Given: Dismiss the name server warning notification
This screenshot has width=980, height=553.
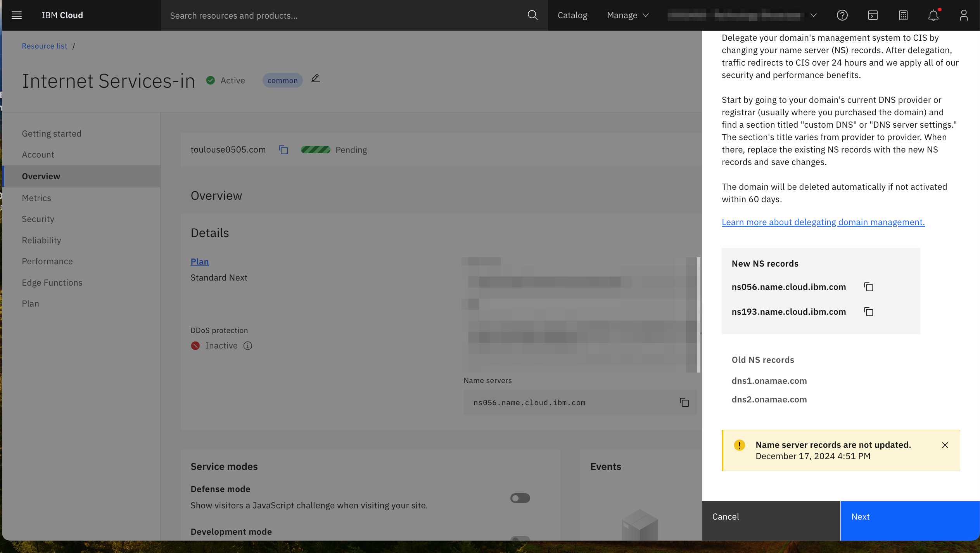Looking at the screenshot, I should (945, 445).
